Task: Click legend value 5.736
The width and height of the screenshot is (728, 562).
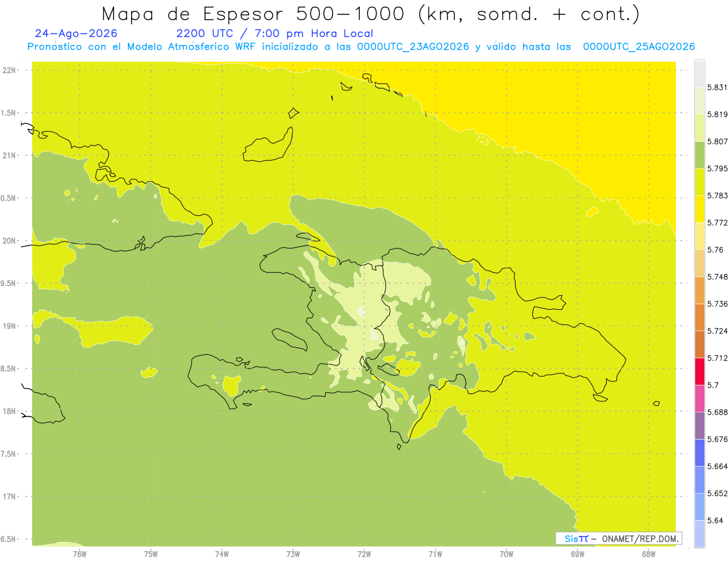Action: pyautogui.click(x=718, y=304)
